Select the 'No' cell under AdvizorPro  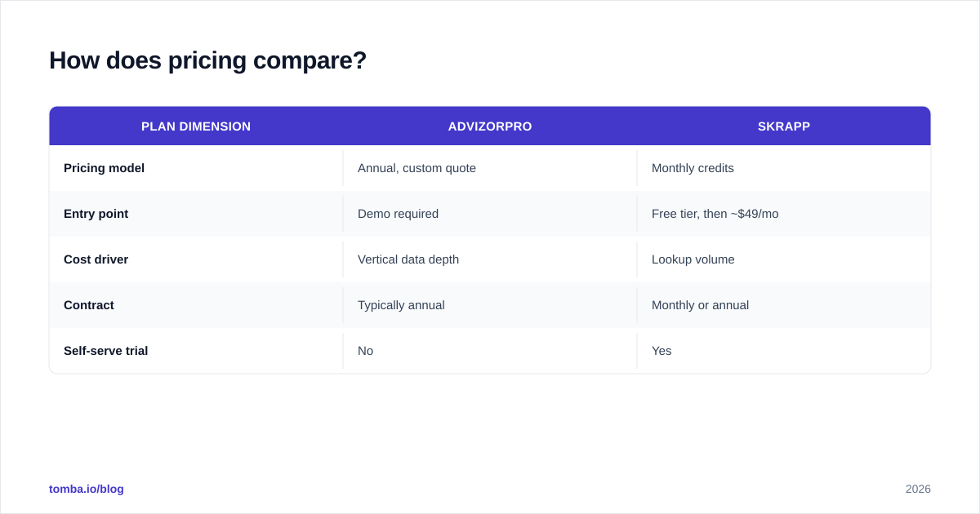coord(365,351)
